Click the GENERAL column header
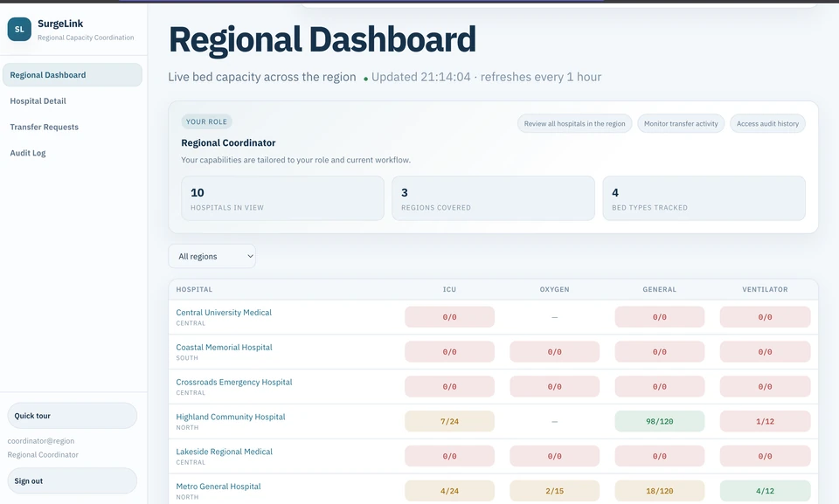 click(659, 289)
